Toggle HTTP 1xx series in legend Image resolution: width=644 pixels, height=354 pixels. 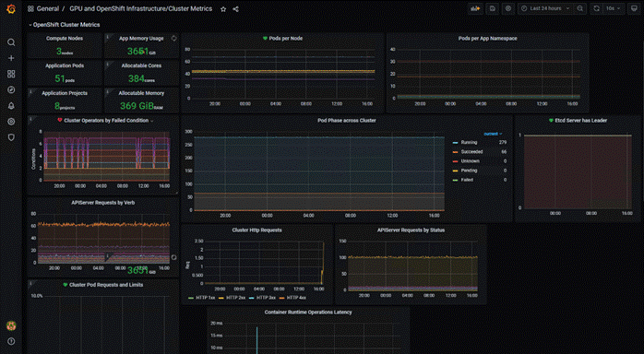click(206, 298)
